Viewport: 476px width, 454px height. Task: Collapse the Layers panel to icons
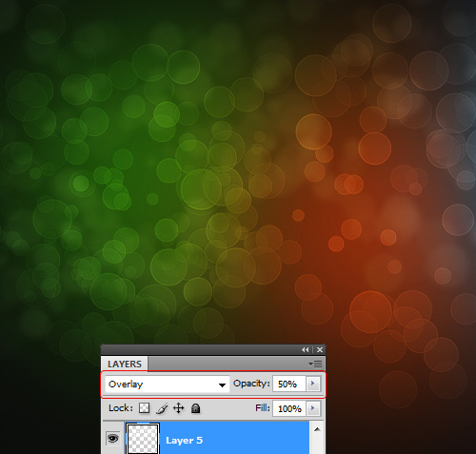tap(305, 349)
